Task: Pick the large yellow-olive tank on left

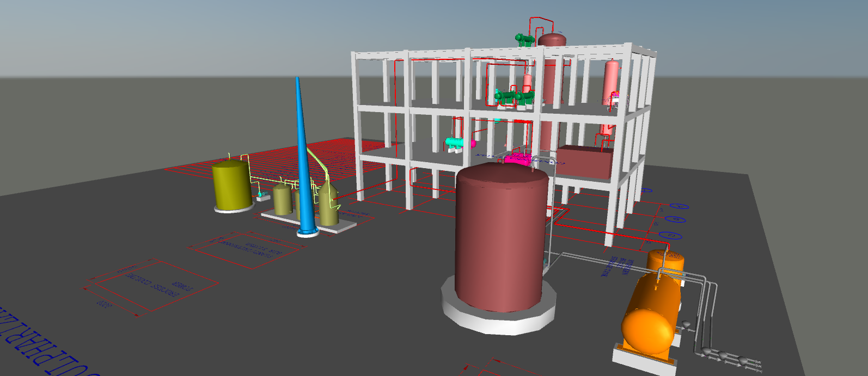Action: (231, 185)
